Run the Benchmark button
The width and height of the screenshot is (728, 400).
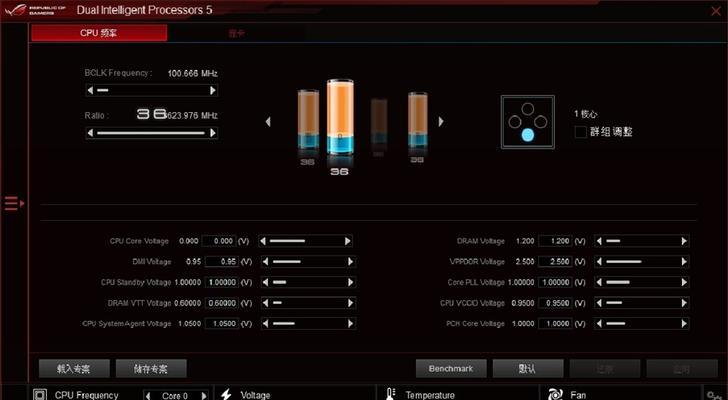(x=451, y=368)
